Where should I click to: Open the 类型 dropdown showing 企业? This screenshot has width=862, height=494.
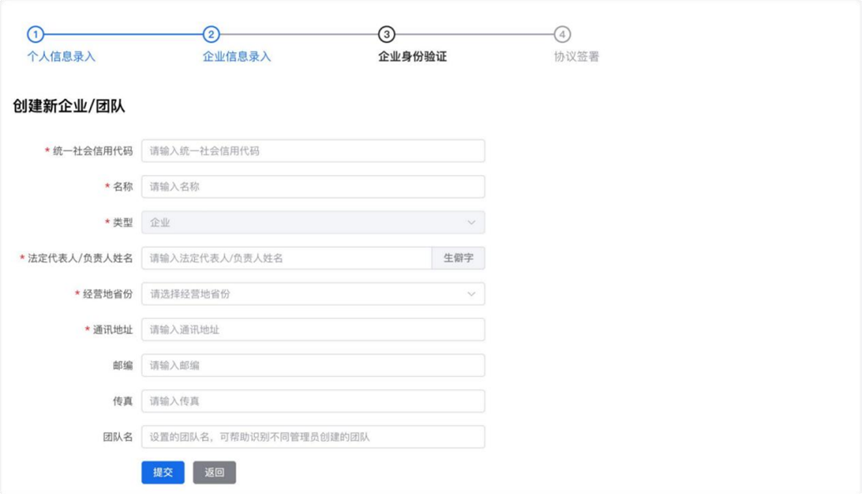pos(300,223)
